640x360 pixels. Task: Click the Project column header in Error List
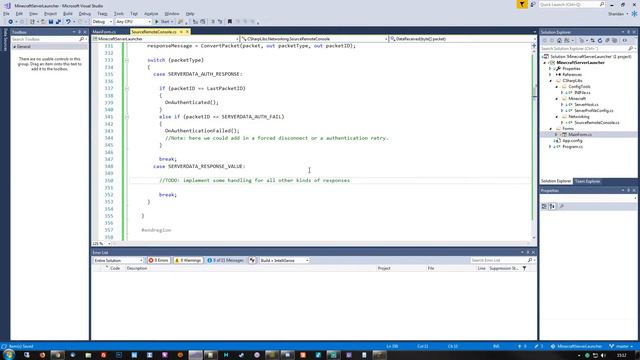click(x=384, y=269)
